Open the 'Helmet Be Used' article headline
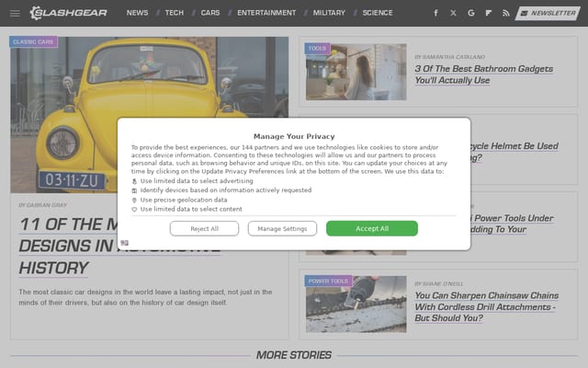588x368 pixels. click(x=514, y=152)
